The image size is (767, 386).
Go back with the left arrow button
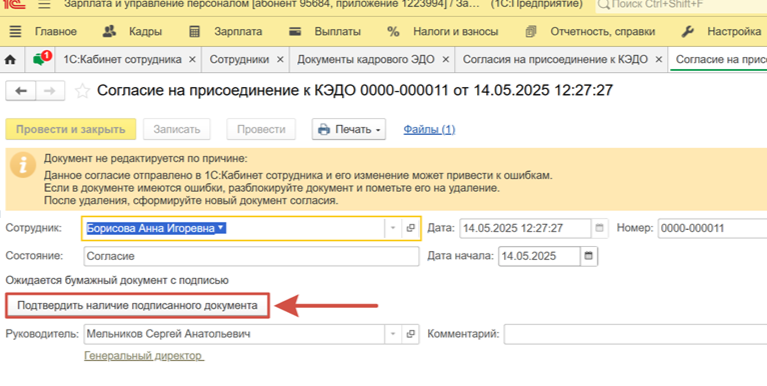click(21, 91)
